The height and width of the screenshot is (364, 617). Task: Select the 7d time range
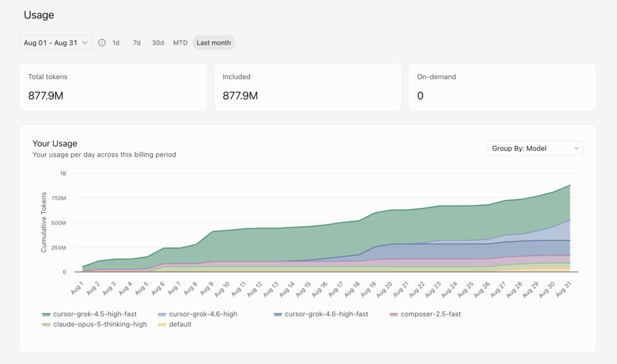pos(137,43)
